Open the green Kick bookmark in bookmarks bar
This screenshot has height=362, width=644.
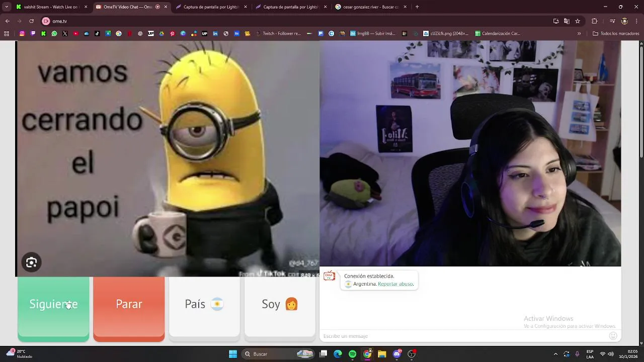click(43, 34)
